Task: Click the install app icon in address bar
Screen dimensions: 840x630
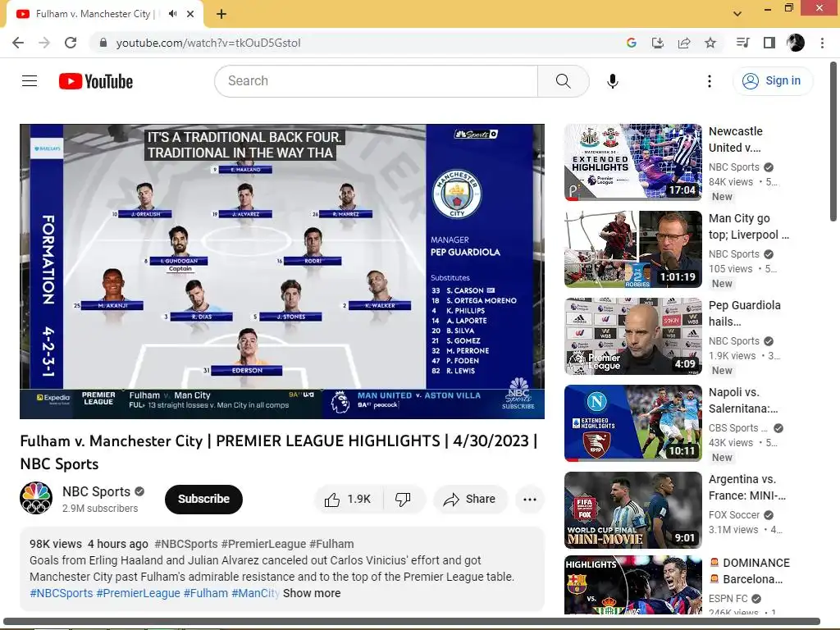Action: 657,43
